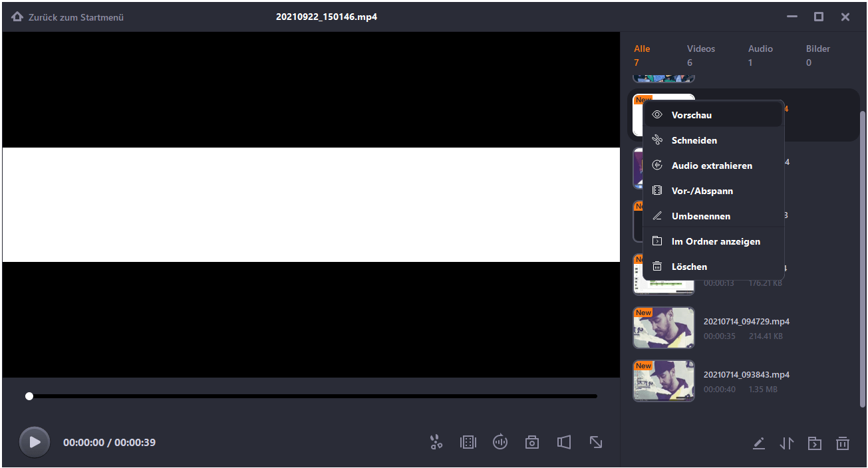Maximize the player window
868x468 pixels.
[819, 17]
